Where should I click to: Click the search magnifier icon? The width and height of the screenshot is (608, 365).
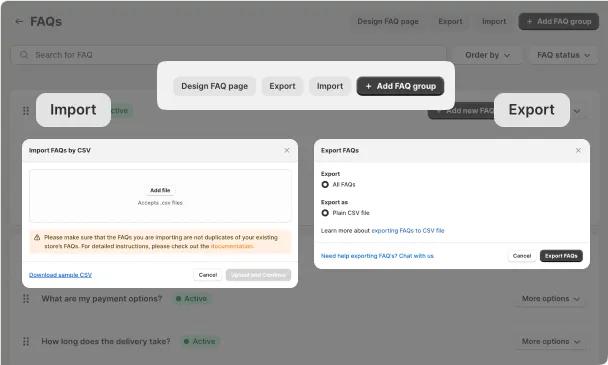click(x=24, y=55)
